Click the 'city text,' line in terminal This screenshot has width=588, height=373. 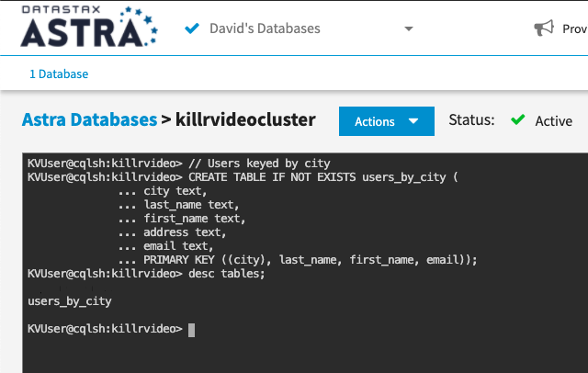click(x=175, y=191)
